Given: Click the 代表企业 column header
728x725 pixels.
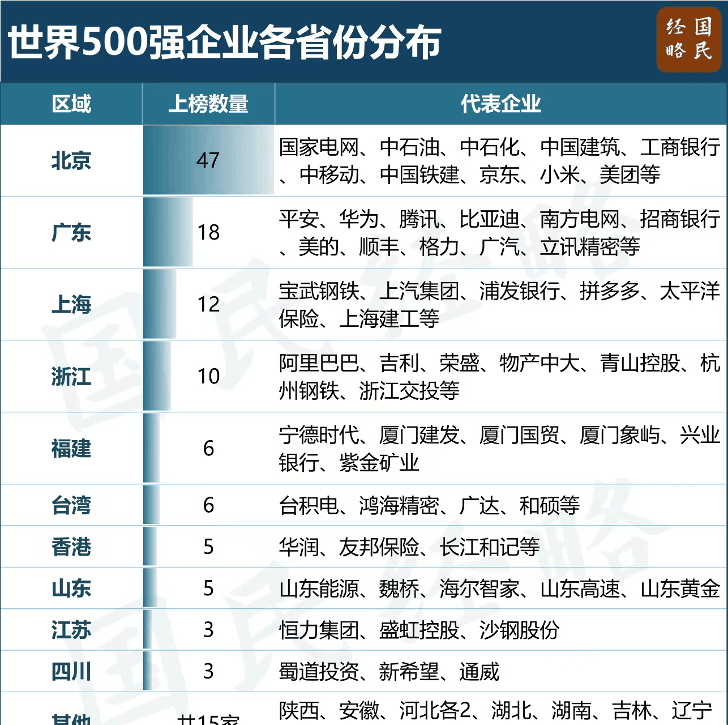Looking at the screenshot, I should 500,104.
